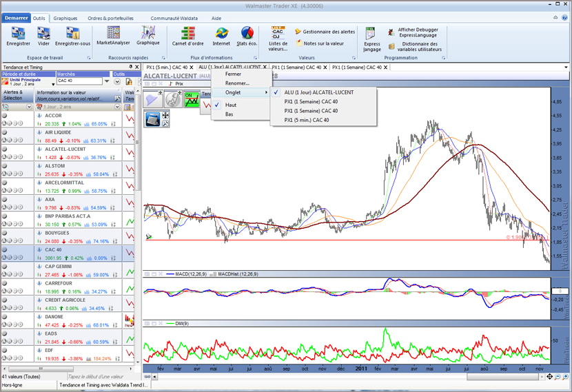The height and width of the screenshot is (392, 572).
Task: Toggle the alert circle for CARREFOUR
Action: tap(5, 283)
